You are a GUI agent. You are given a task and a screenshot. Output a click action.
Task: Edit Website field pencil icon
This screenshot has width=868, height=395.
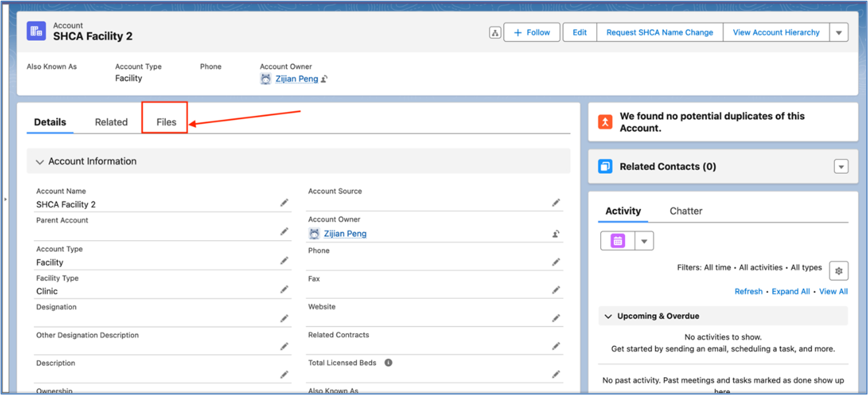click(556, 318)
